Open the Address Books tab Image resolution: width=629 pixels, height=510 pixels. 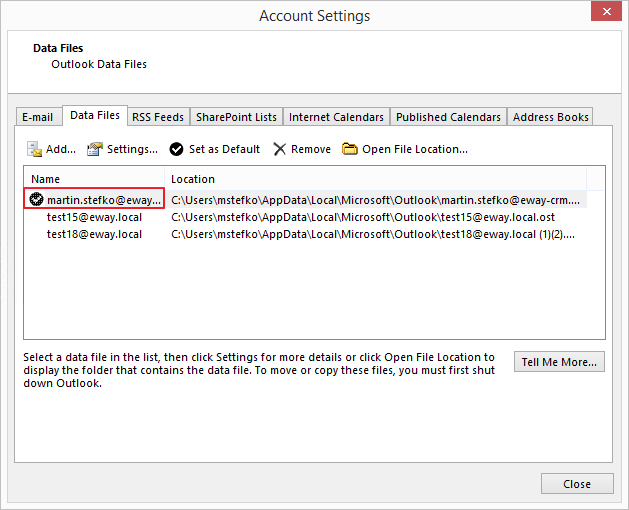click(x=550, y=117)
